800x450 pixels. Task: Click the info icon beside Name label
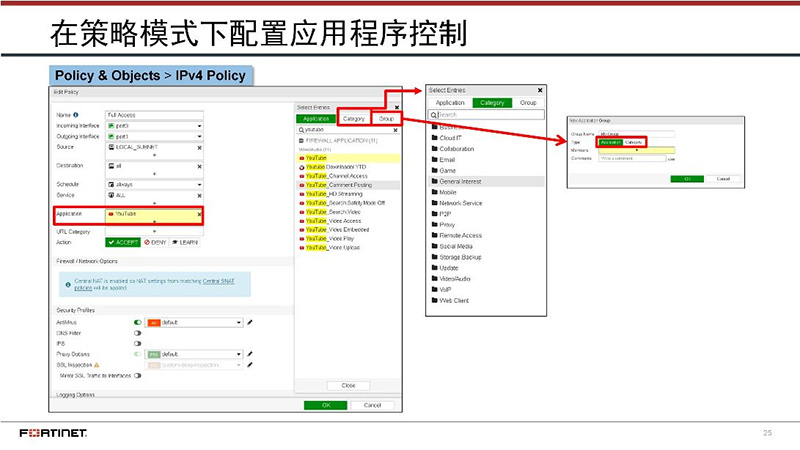tap(76, 115)
